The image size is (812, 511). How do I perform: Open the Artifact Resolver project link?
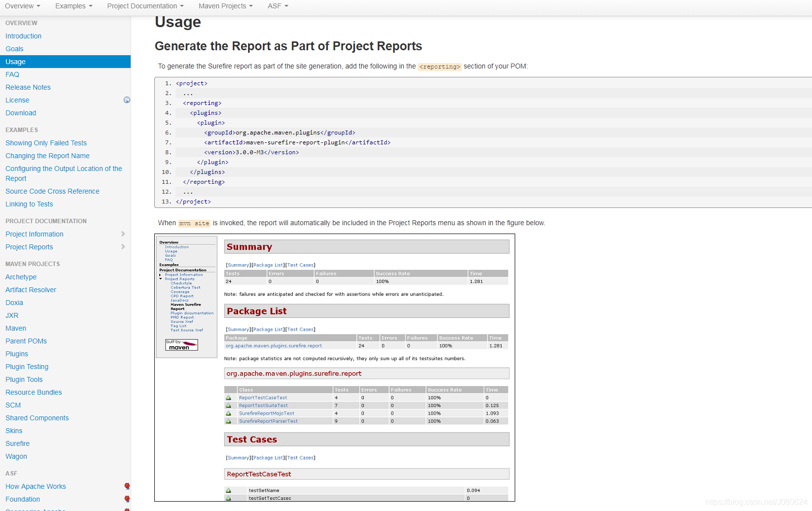(x=31, y=290)
